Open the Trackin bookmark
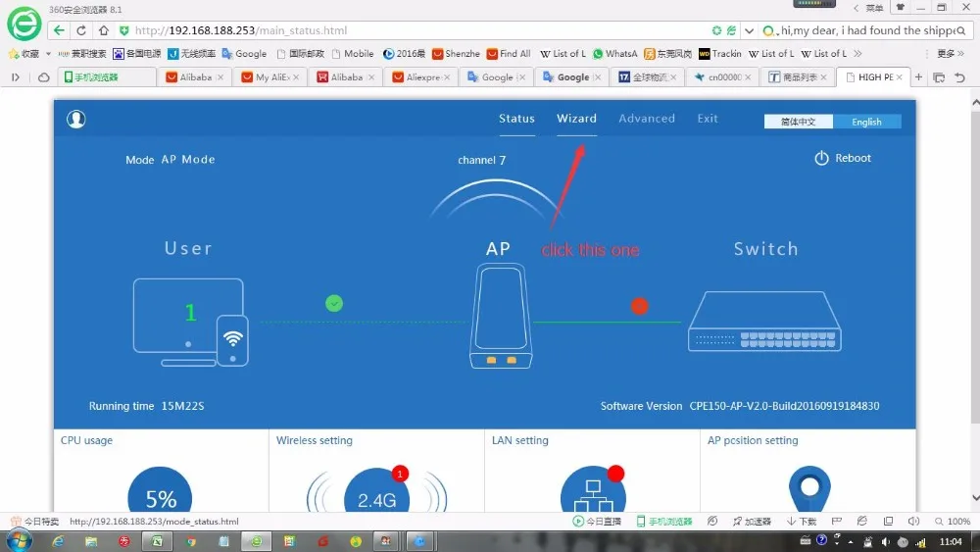 click(x=720, y=54)
